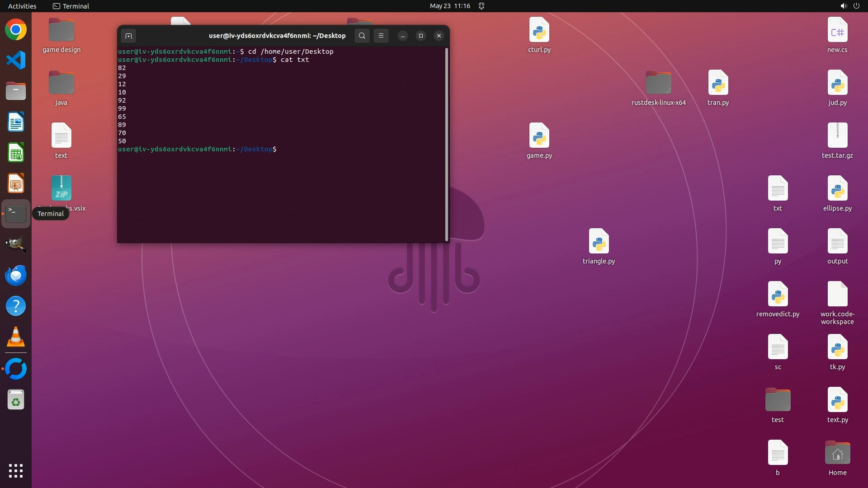This screenshot has width=868, height=488.
Task: Click the terminal search icon
Action: 362,36
